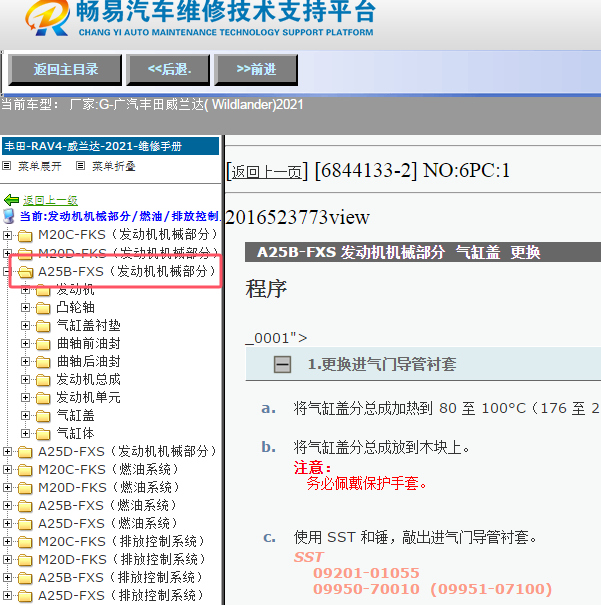Click folder icon of A25D-FXS（燃油系统）
Screen dimensions: 601x605
(25, 524)
